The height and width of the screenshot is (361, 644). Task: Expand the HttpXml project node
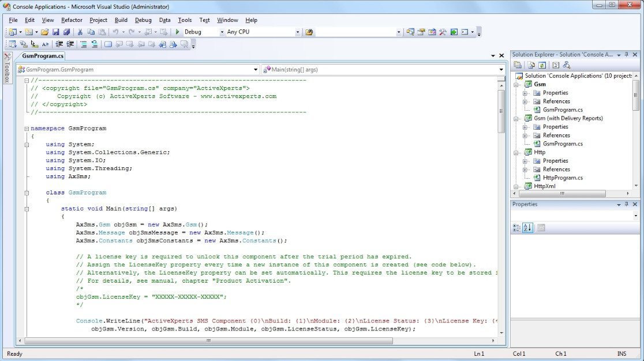pyautogui.click(x=516, y=186)
